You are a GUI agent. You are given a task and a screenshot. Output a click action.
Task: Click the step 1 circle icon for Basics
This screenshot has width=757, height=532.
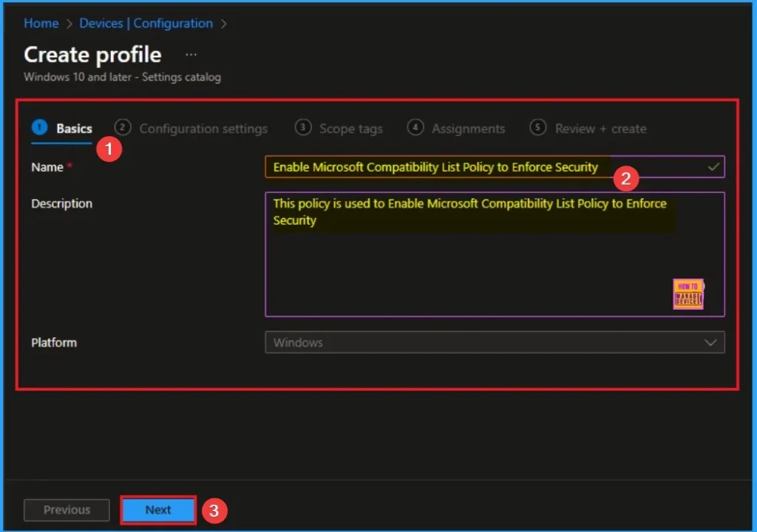(x=40, y=127)
